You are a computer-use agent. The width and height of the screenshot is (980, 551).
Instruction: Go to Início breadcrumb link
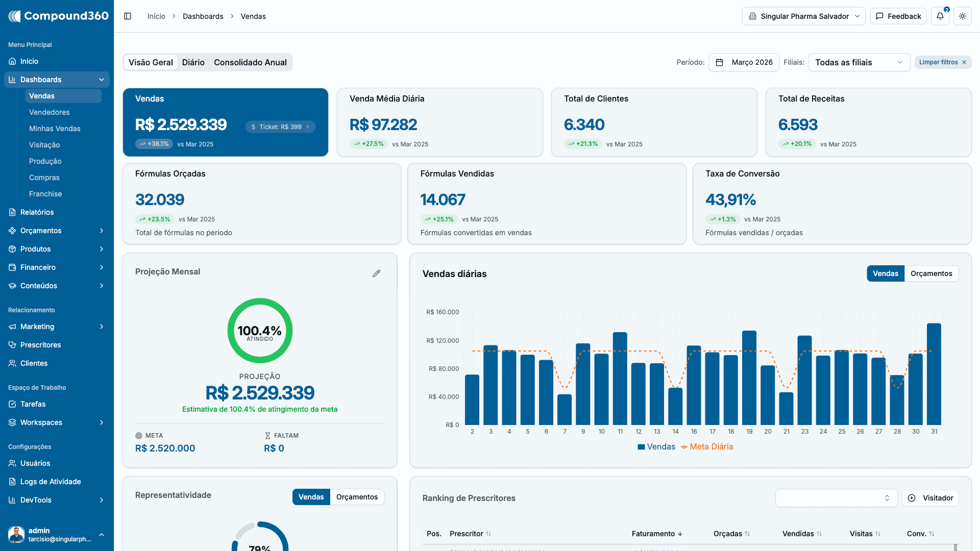tap(156, 16)
